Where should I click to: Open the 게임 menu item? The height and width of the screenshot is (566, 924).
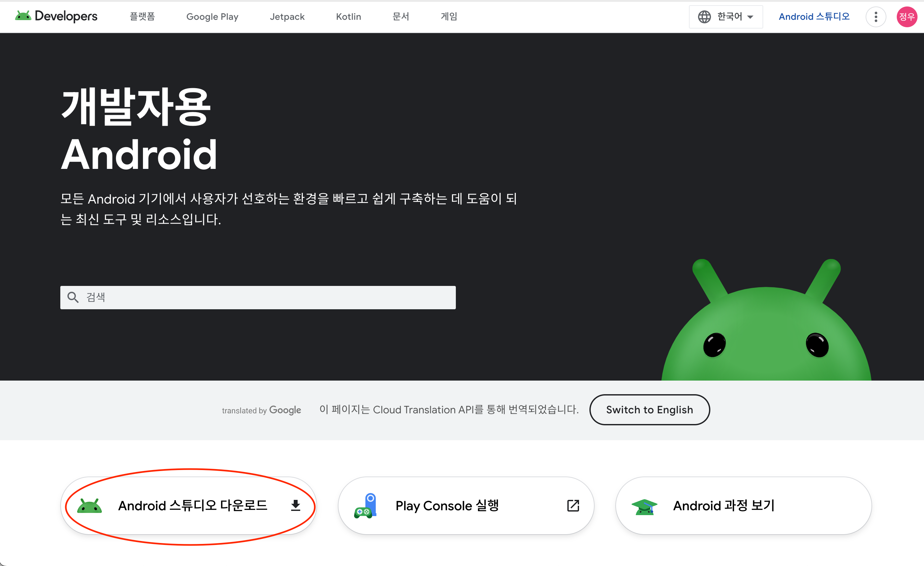[448, 17]
